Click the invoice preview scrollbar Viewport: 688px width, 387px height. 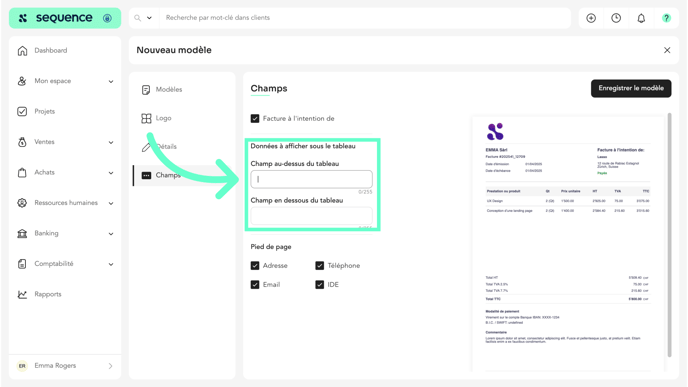(669, 235)
